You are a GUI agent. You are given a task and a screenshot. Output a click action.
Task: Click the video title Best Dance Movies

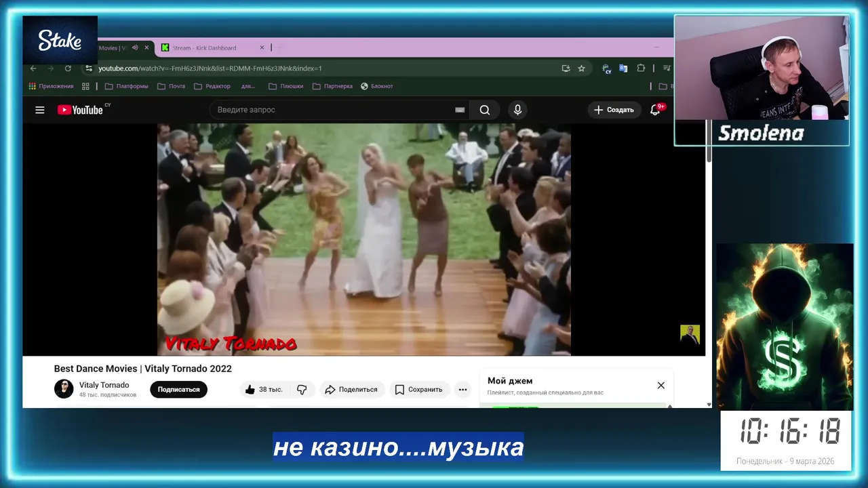[x=143, y=369]
